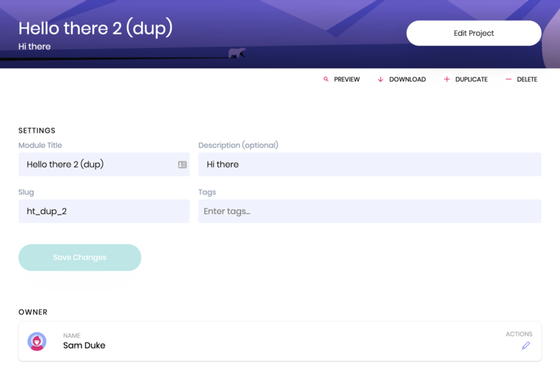Click the Slug label
The height and width of the screenshot is (392, 560).
pyautogui.click(x=26, y=192)
